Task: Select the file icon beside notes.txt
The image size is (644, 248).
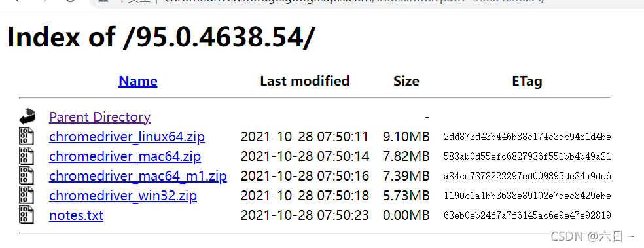Action: [26, 215]
